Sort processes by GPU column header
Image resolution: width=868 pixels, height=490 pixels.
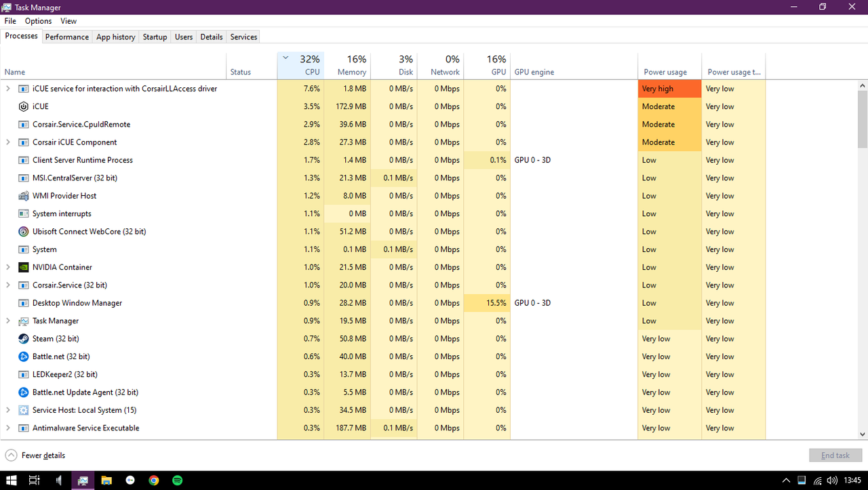click(487, 66)
